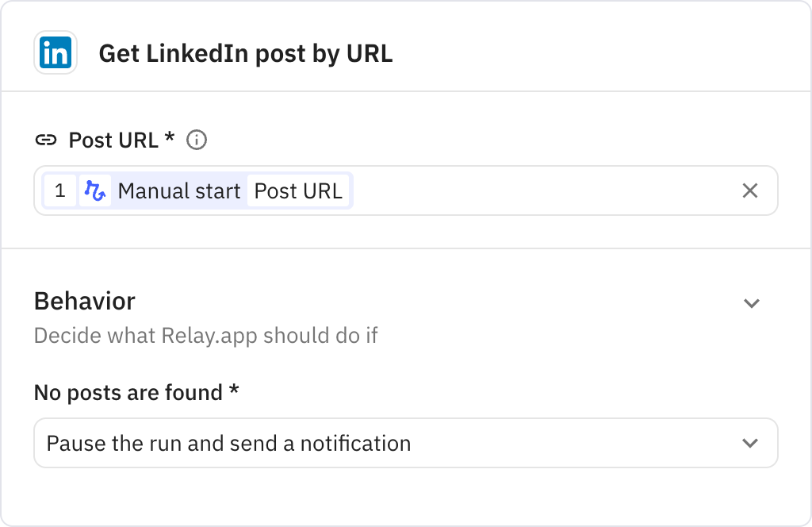Select the Post URL variable chip

point(300,190)
